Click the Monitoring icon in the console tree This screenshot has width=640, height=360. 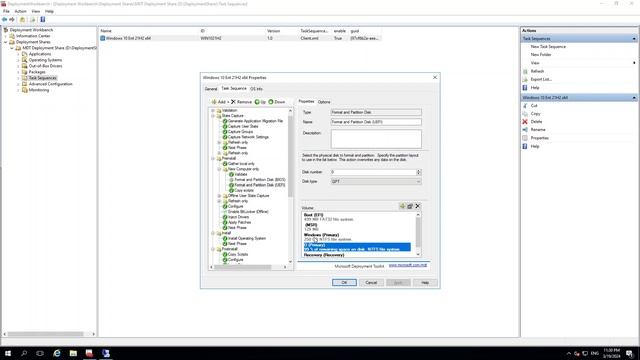[24, 90]
